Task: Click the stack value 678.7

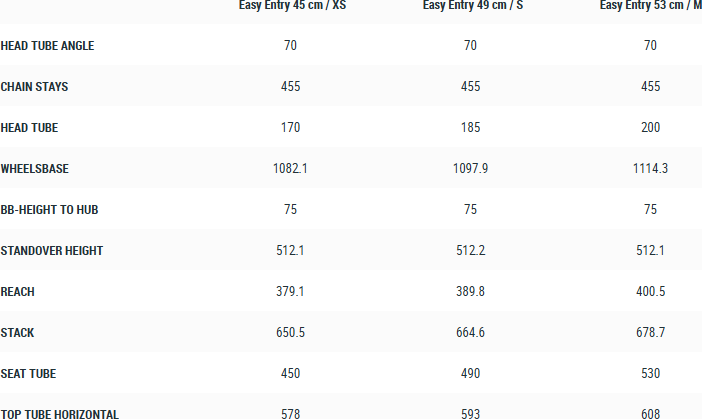Action: [x=650, y=333]
